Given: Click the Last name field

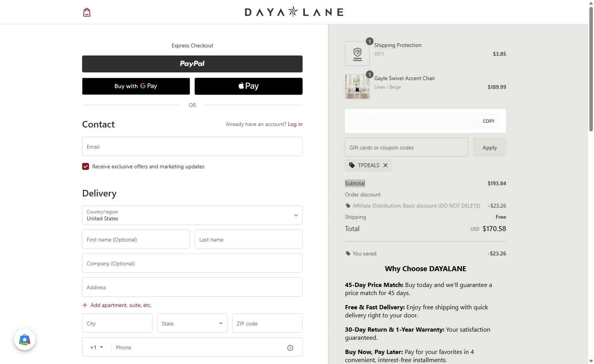Looking at the screenshot, I should pyautogui.click(x=249, y=239).
